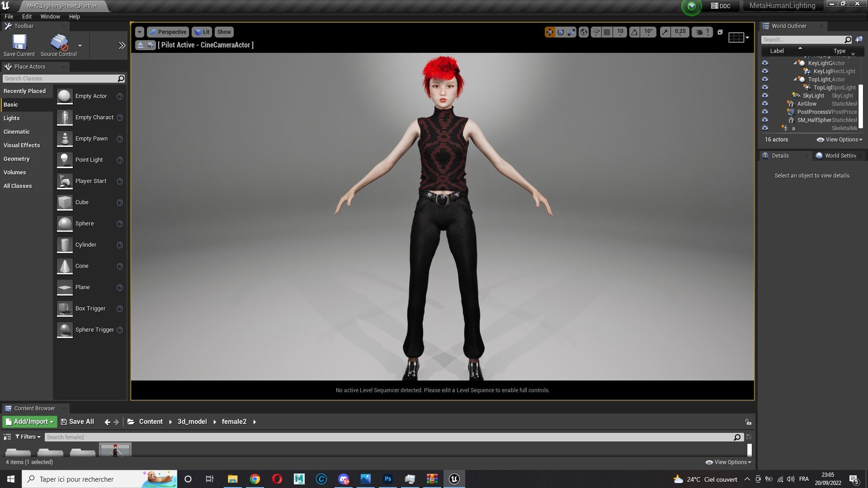Viewport: 868px width, 488px height.
Task: Open Photoshop from the taskbar
Action: coord(388,479)
